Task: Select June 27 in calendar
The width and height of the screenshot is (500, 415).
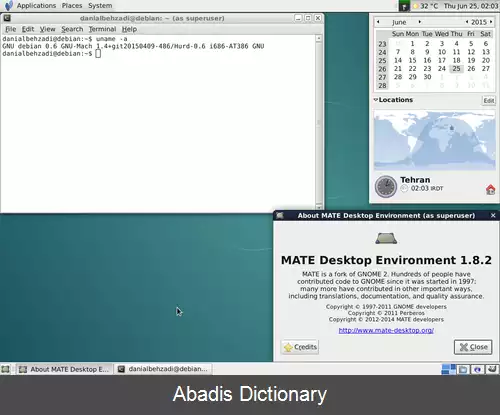Action: [486, 69]
